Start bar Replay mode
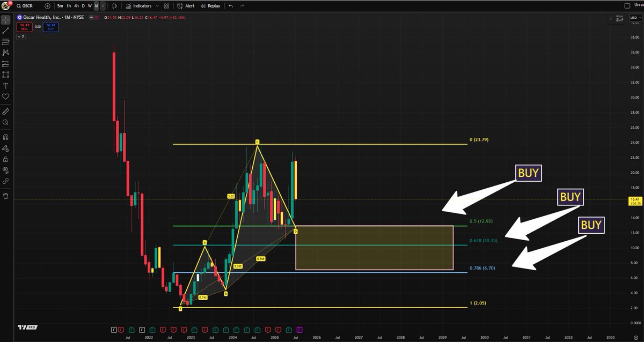The height and width of the screenshot is (342, 644). click(210, 6)
